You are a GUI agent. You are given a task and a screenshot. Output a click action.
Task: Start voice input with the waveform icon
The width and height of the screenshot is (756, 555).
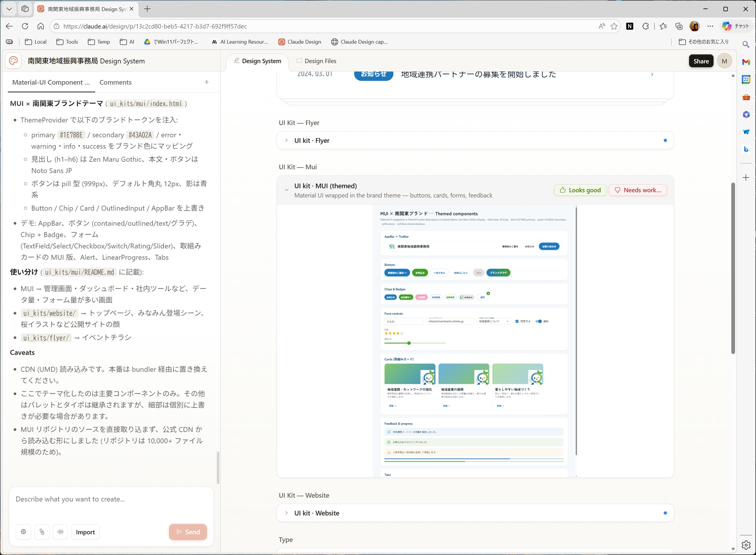pyautogui.click(x=61, y=532)
